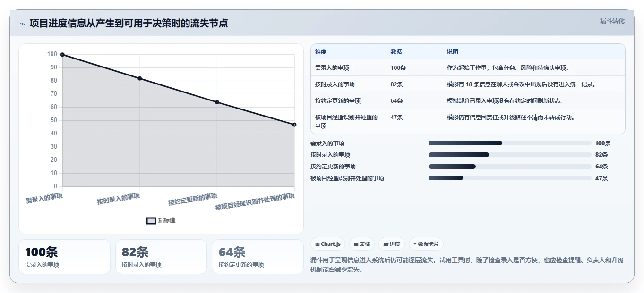
Task: Click the 维度 column header
Action: [x=321, y=52]
